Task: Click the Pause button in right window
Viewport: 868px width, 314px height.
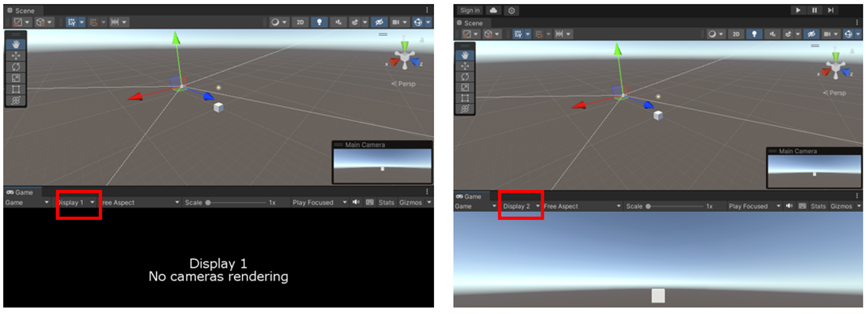Action: 815,10
